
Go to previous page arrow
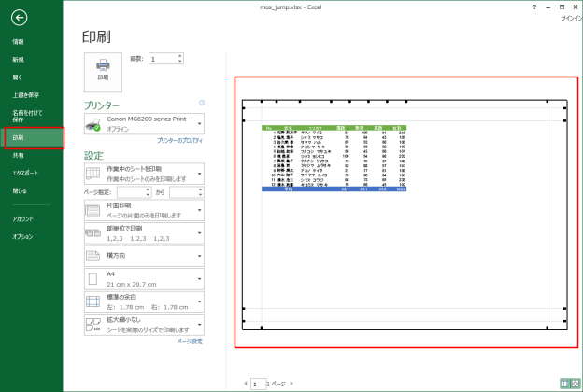[246, 384]
